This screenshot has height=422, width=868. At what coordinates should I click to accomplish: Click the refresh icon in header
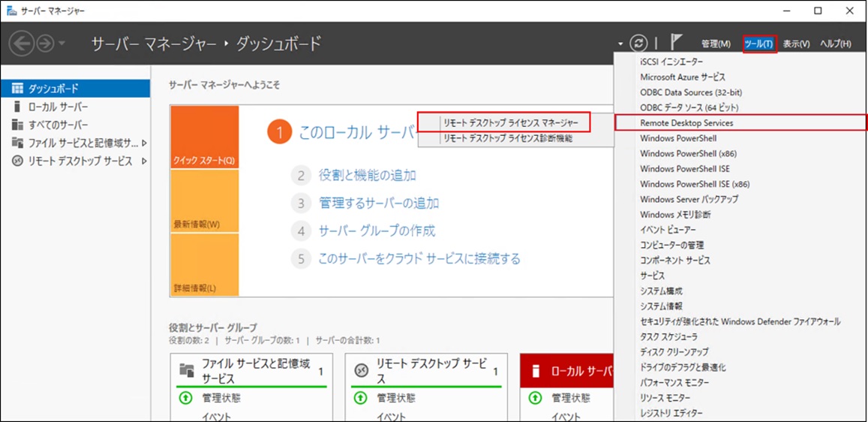coord(638,44)
